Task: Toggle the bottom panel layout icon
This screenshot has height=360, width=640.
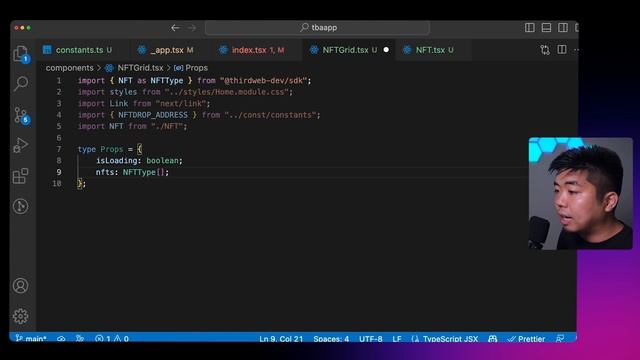Action: coord(546,27)
